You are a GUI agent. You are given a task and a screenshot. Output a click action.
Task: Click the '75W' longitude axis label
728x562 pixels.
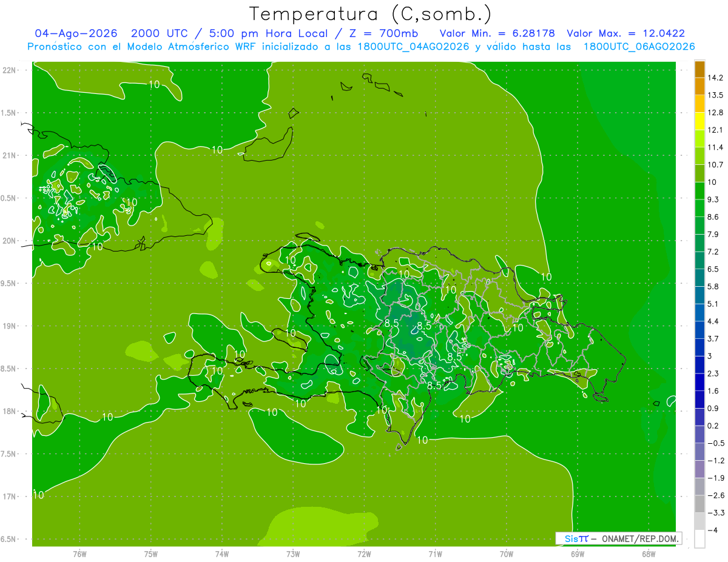pos(150,554)
